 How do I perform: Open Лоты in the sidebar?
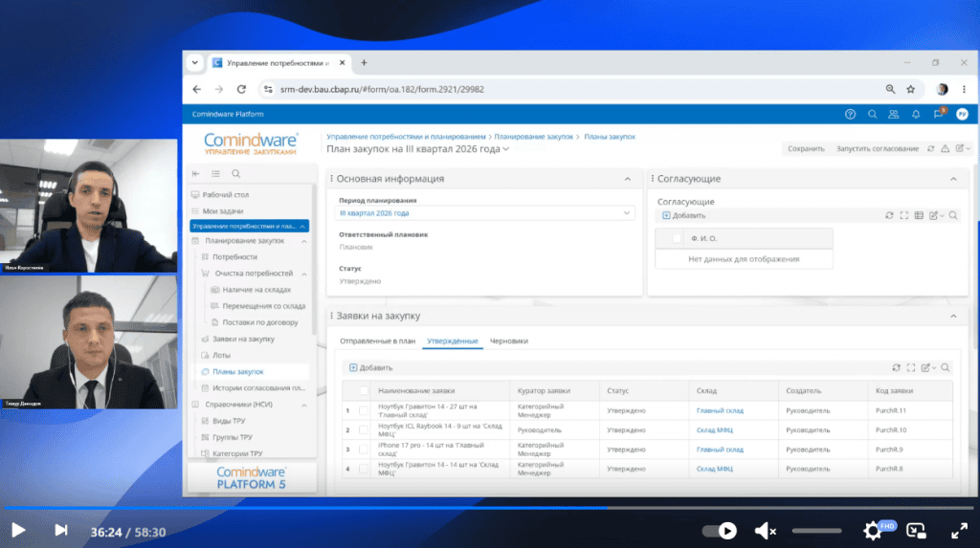pyautogui.click(x=221, y=355)
